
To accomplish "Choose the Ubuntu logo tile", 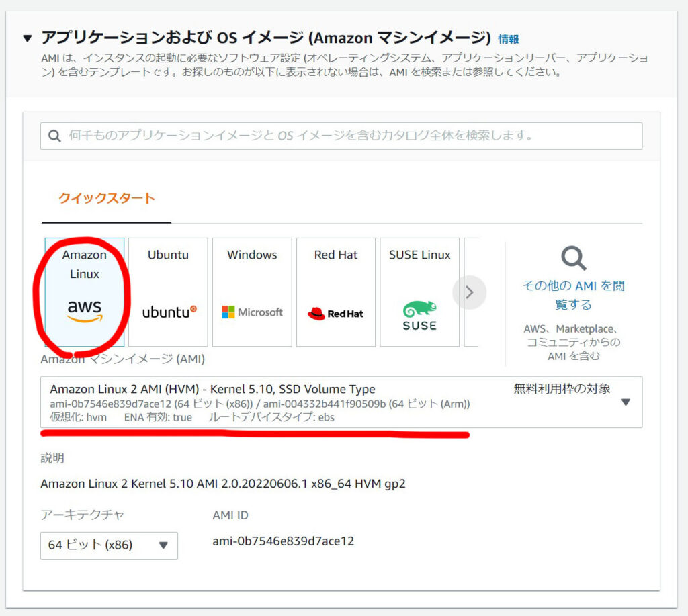I will click(168, 292).
